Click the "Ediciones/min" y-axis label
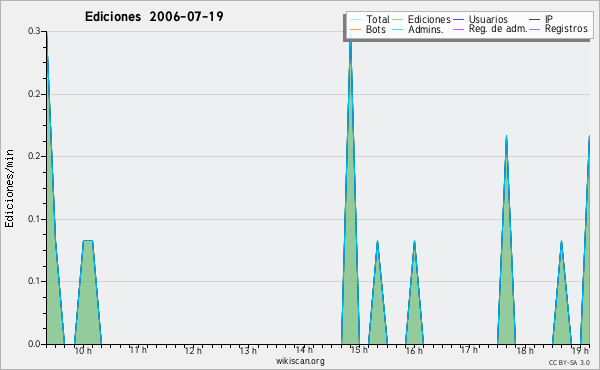This screenshot has height=370, width=600. coord(9,188)
